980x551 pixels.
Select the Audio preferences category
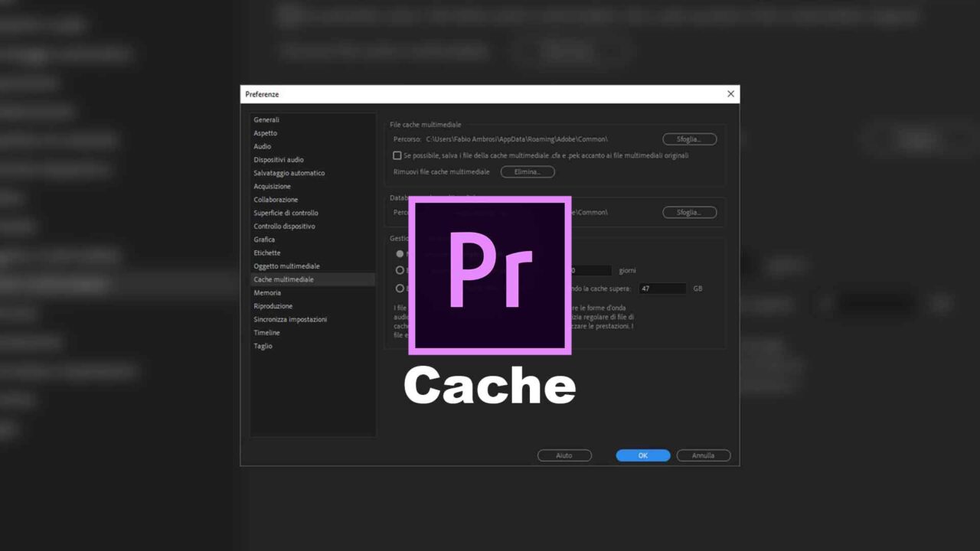click(262, 146)
